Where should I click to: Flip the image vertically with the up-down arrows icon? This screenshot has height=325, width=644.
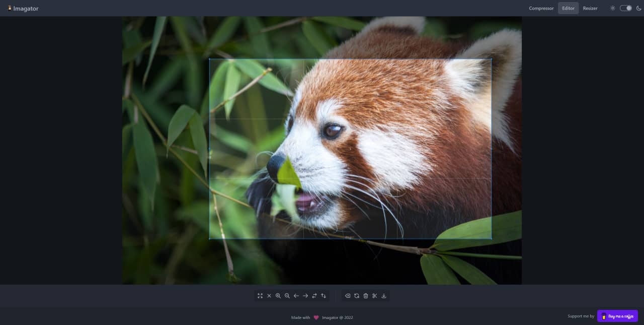pos(324,296)
